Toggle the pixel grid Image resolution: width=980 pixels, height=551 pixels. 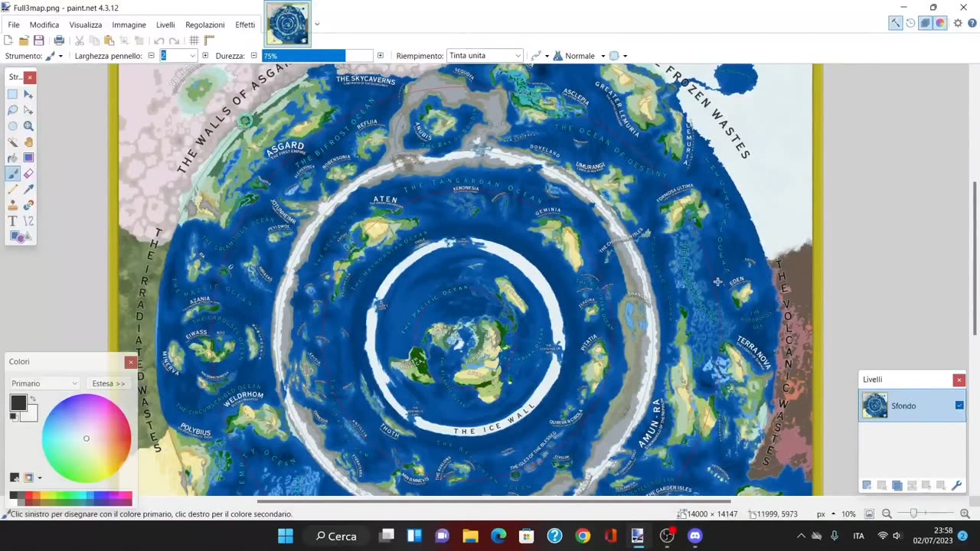pos(194,41)
